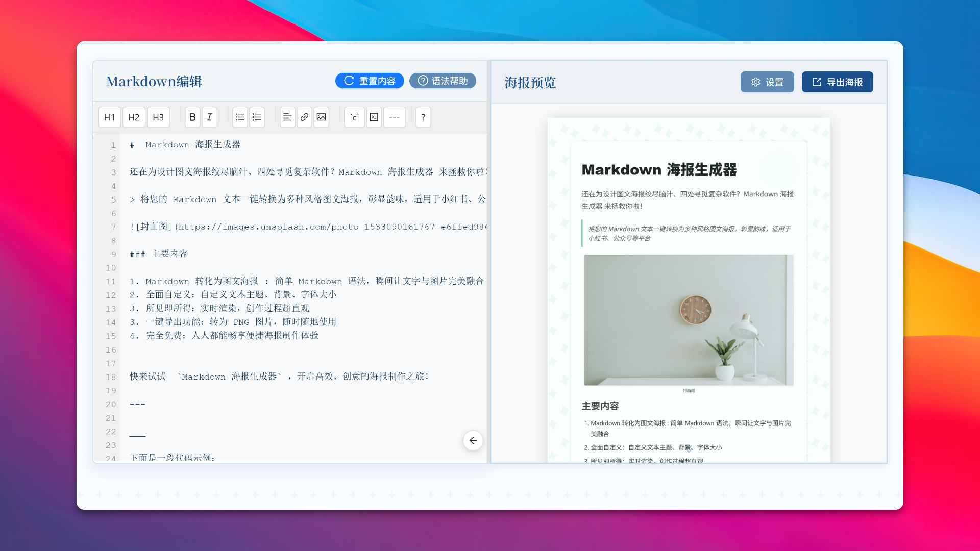The width and height of the screenshot is (980, 551).
Task: Insert an image with the picture icon
Action: point(321,117)
